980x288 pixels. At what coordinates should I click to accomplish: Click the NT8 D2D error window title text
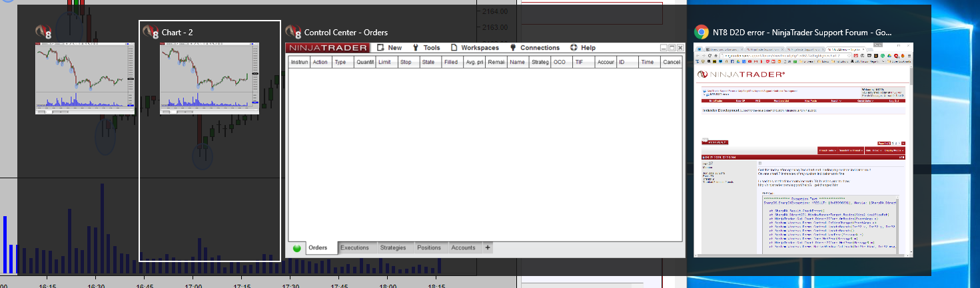(x=802, y=33)
